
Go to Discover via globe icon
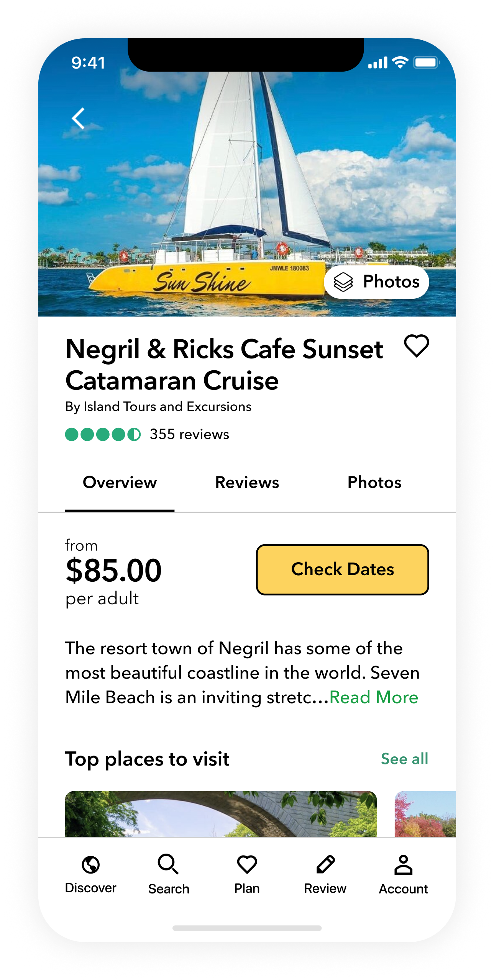coord(91,865)
